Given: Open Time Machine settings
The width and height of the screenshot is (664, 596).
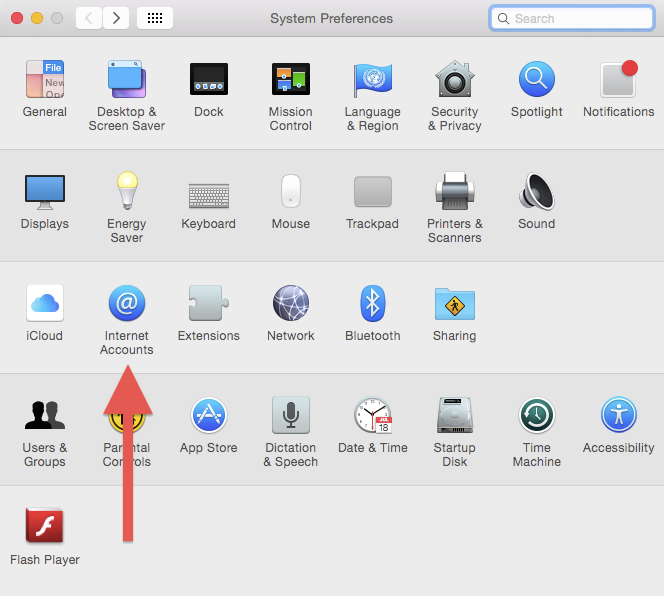Looking at the screenshot, I should pyautogui.click(x=537, y=415).
